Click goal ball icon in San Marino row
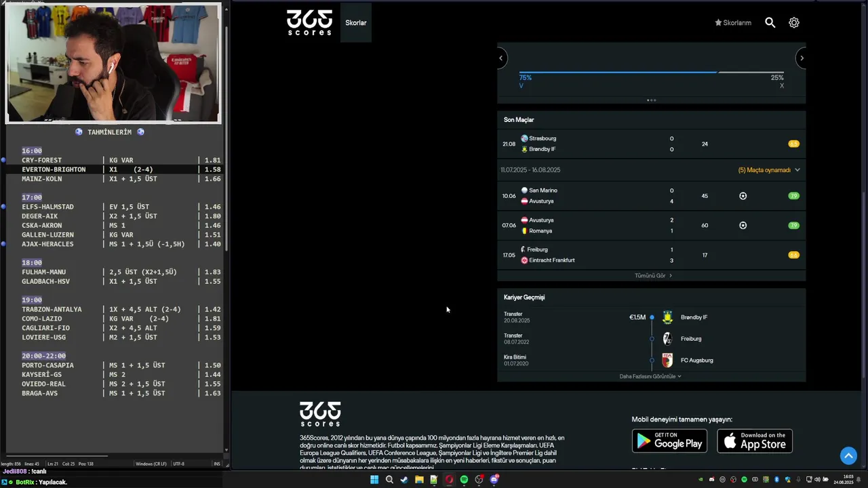868x488 pixels. [743, 196]
